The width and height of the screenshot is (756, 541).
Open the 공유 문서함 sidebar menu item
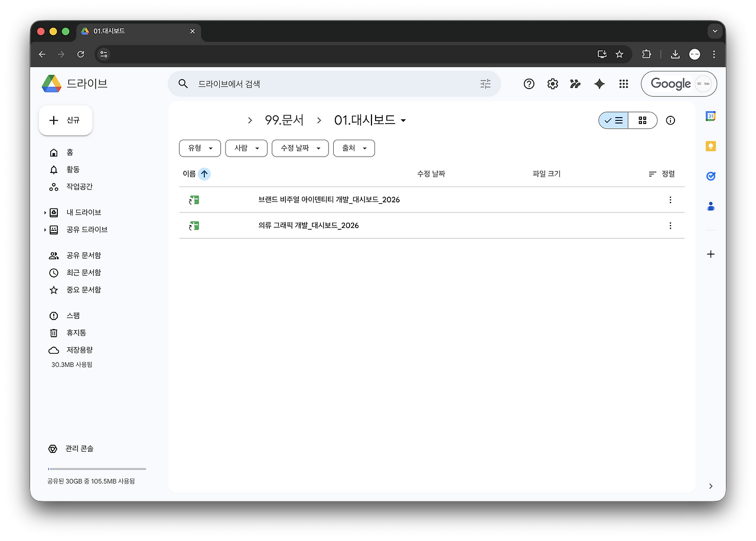point(83,255)
